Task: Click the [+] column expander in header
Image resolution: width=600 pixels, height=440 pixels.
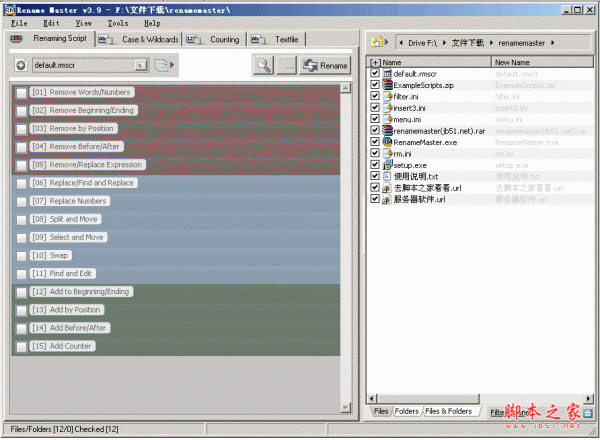Action: [375, 62]
